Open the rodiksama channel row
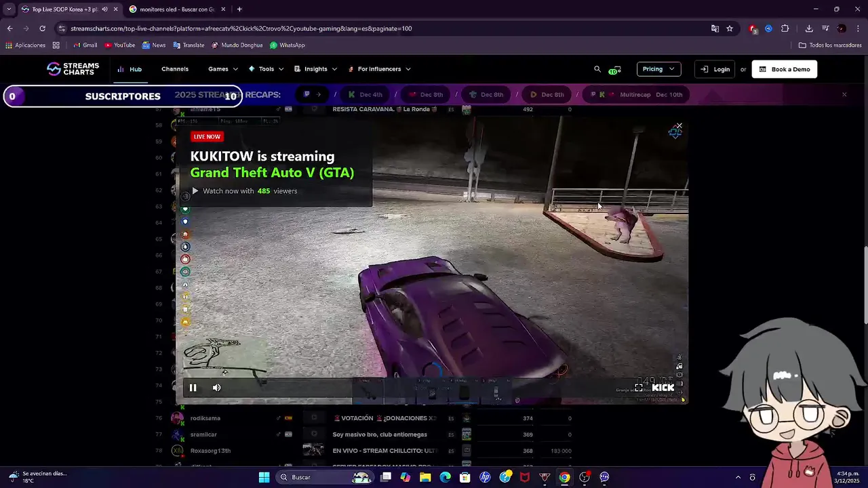868x488 pixels. coord(205,418)
